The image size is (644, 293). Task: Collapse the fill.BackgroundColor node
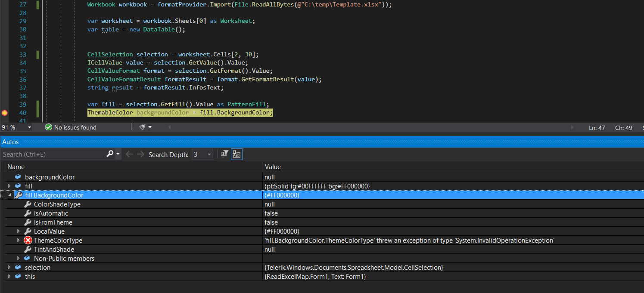pos(9,195)
